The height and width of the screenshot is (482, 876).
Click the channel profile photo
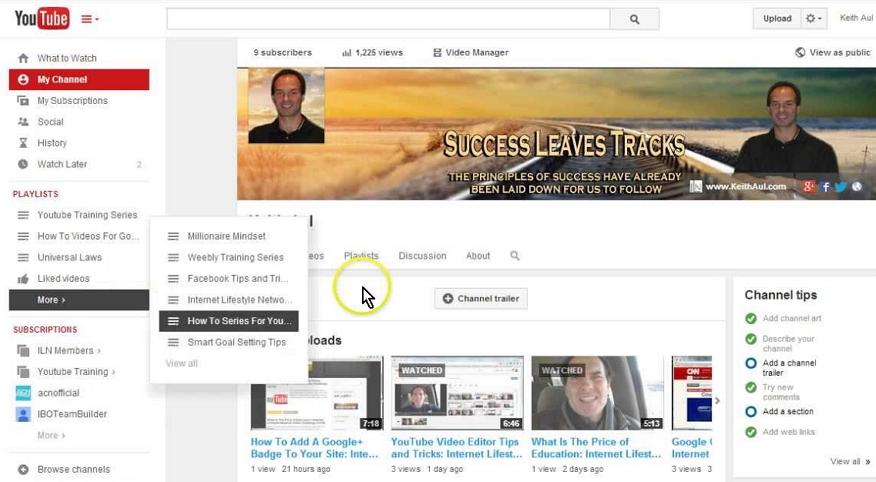(x=286, y=106)
